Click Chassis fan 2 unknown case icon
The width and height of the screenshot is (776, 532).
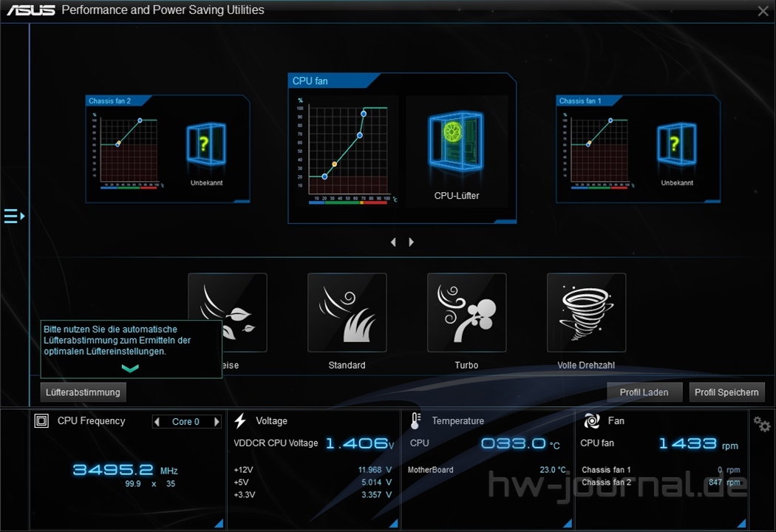206,144
